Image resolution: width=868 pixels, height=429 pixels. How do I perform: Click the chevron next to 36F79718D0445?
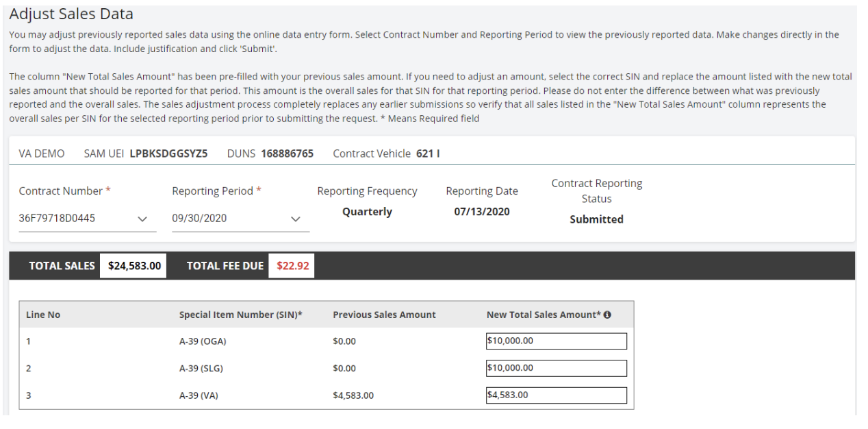[142, 219]
